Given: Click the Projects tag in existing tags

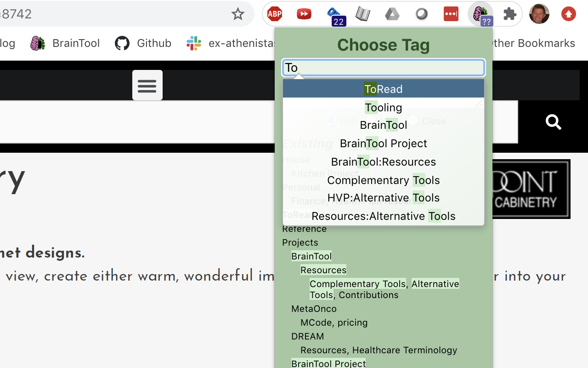Looking at the screenshot, I should pyautogui.click(x=300, y=242).
